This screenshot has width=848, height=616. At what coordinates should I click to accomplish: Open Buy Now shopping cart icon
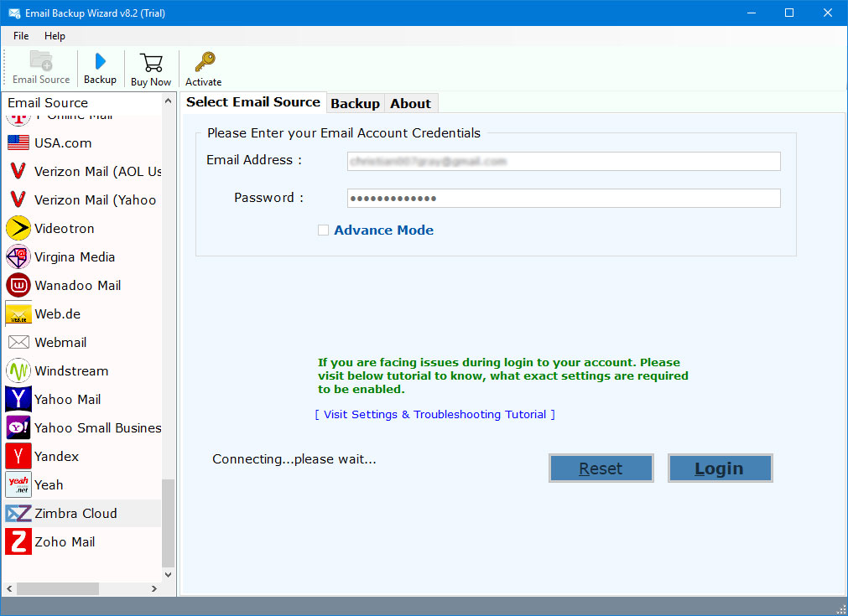(151, 63)
